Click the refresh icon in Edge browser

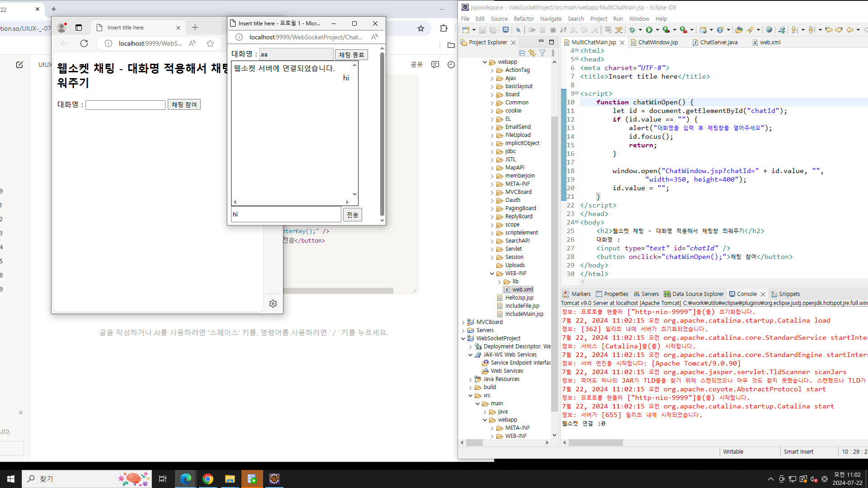coord(84,43)
